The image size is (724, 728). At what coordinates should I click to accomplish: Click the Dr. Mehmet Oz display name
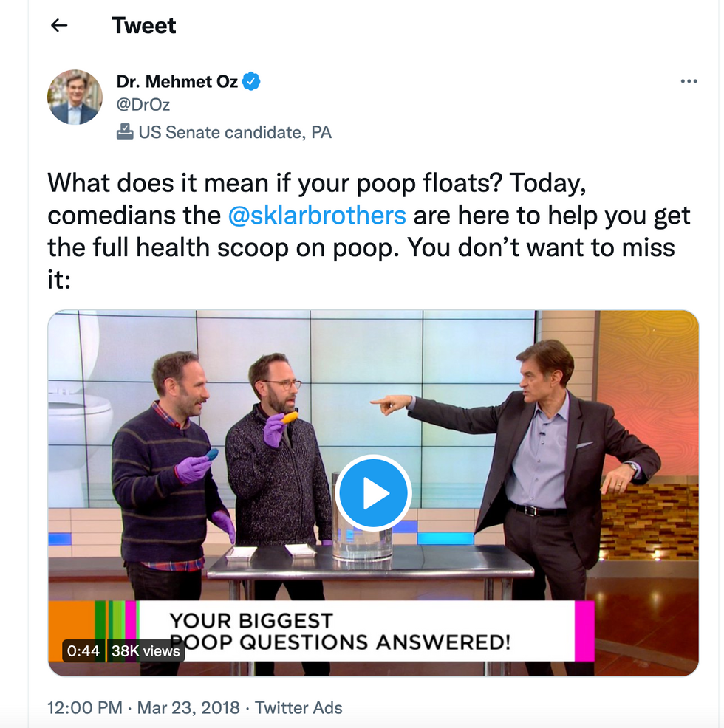pyautogui.click(x=177, y=82)
